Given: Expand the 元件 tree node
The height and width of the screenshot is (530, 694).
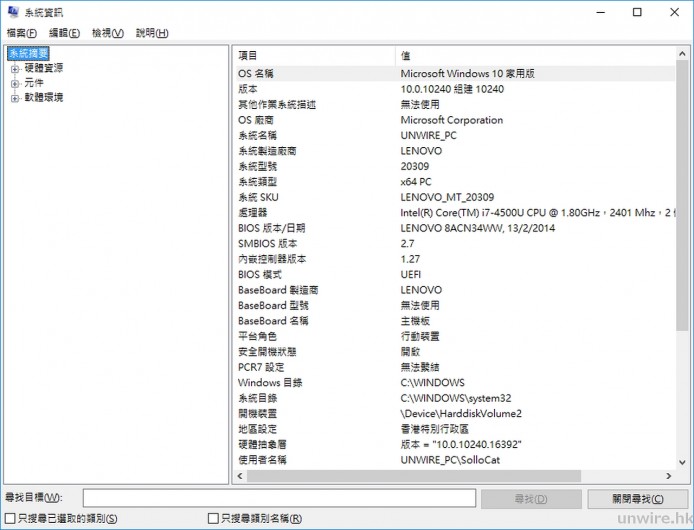Looking at the screenshot, I should (x=15, y=83).
